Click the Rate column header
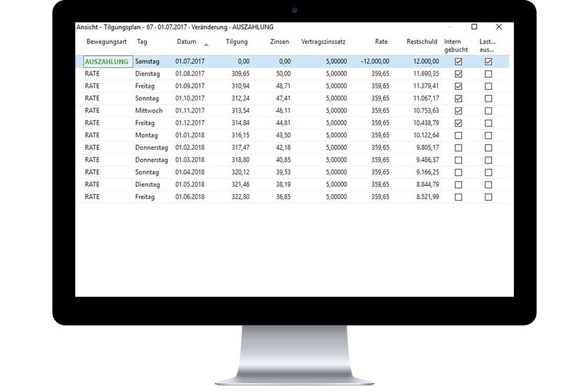This screenshot has width=588, height=392. (x=380, y=42)
